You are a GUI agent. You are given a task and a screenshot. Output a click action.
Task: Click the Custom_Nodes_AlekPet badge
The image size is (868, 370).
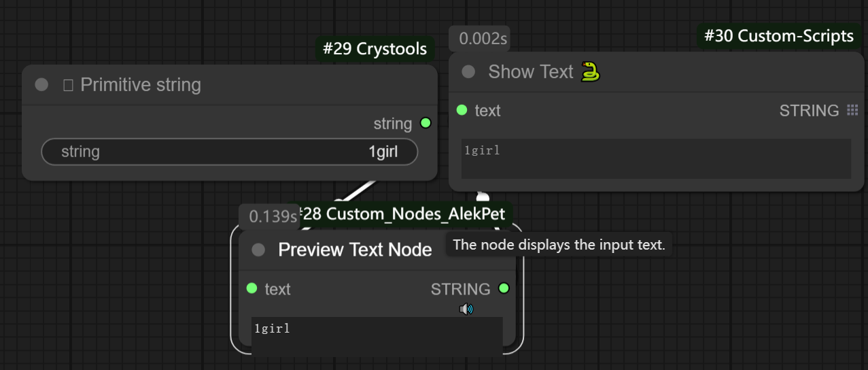(405, 214)
